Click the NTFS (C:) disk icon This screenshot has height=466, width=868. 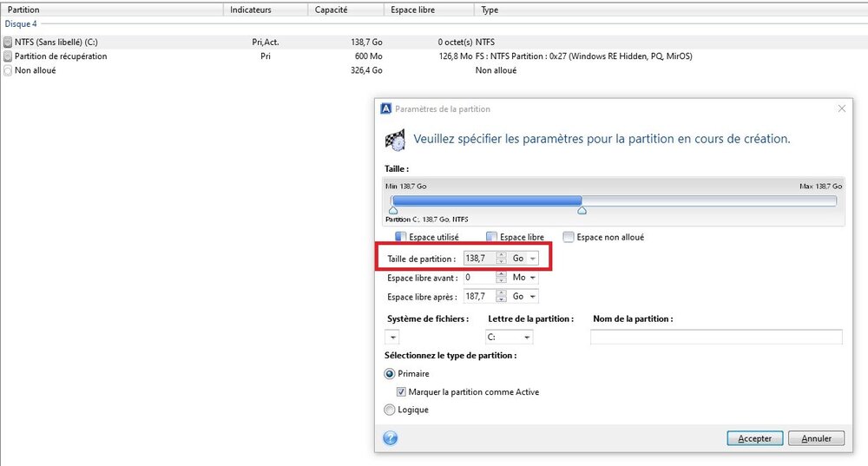coord(8,42)
